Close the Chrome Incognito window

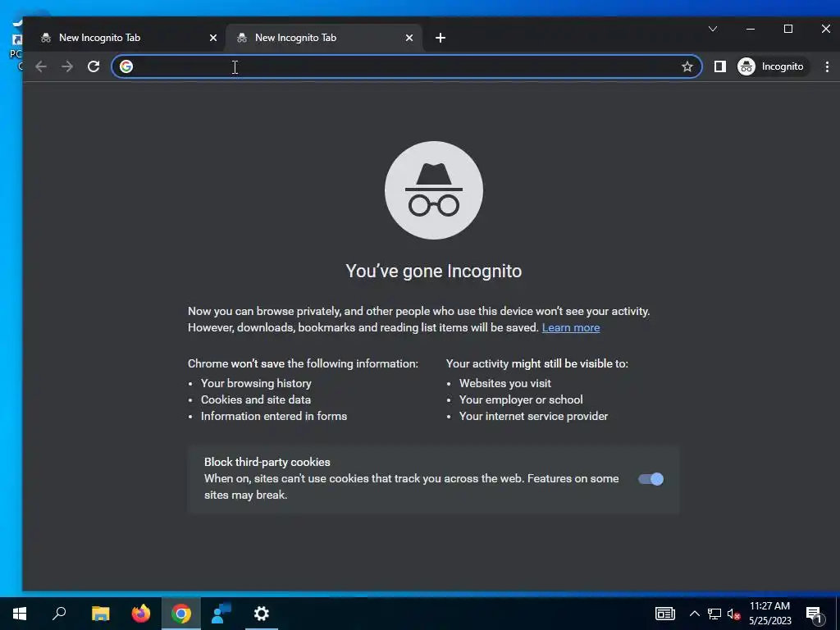825,29
